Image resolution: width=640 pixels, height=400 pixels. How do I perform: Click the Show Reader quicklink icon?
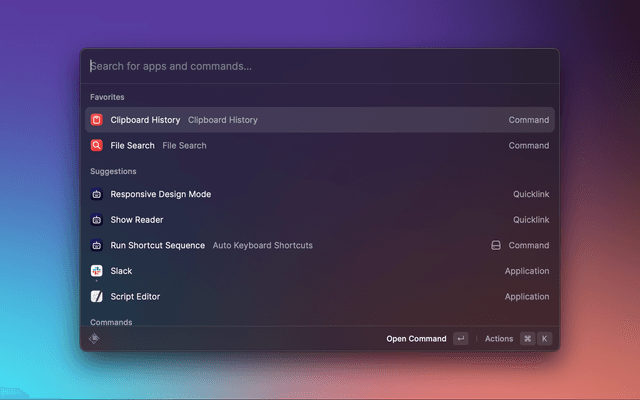tap(97, 220)
